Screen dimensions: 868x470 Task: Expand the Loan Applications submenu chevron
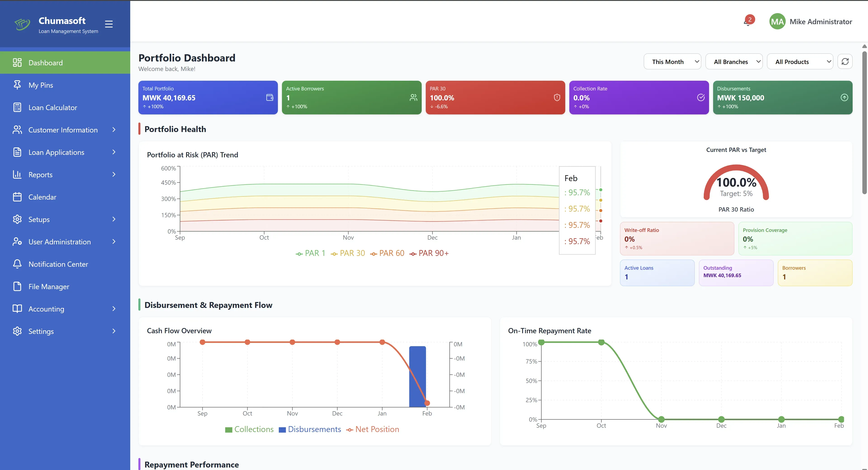click(114, 152)
